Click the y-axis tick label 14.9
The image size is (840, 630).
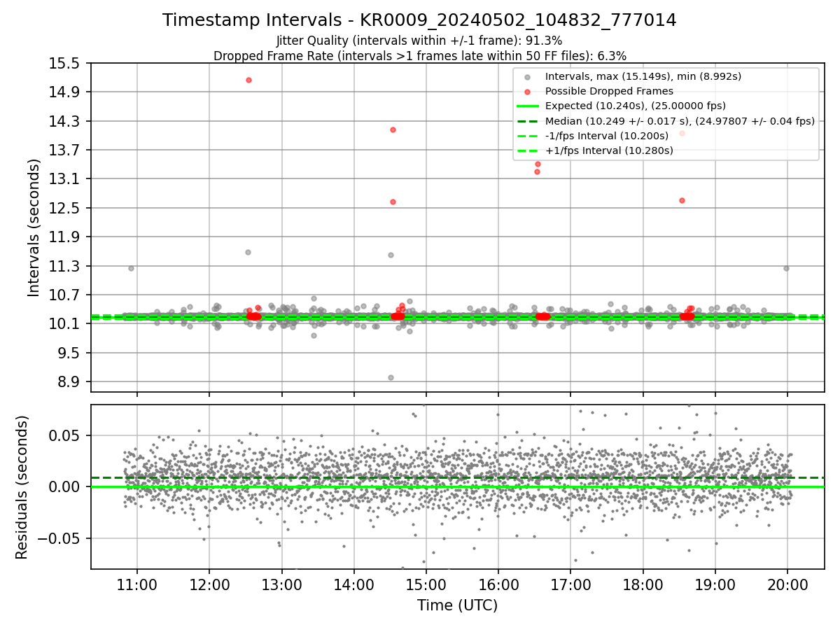pyautogui.click(x=65, y=92)
